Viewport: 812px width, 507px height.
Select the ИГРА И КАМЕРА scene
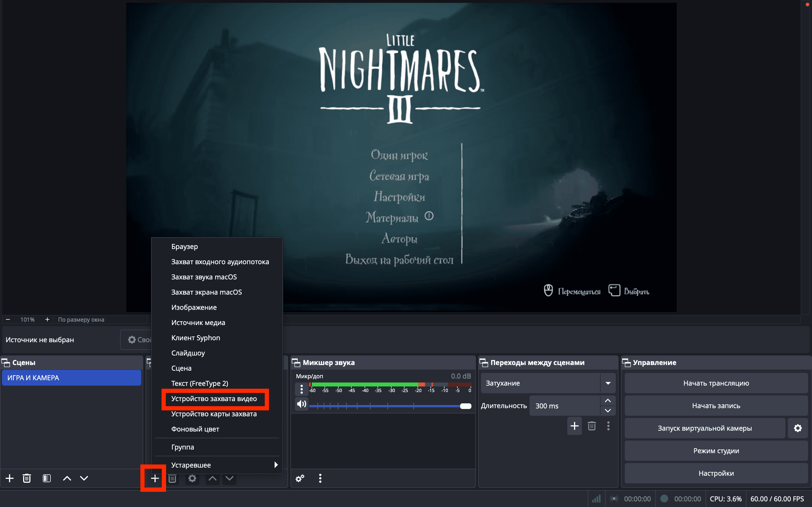tap(71, 377)
